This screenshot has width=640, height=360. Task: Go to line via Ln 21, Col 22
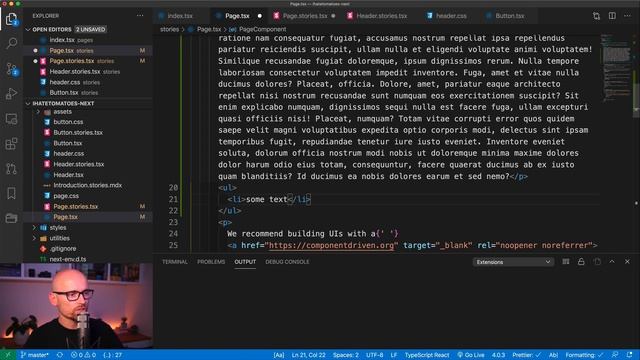pyautogui.click(x=309, y=355)
